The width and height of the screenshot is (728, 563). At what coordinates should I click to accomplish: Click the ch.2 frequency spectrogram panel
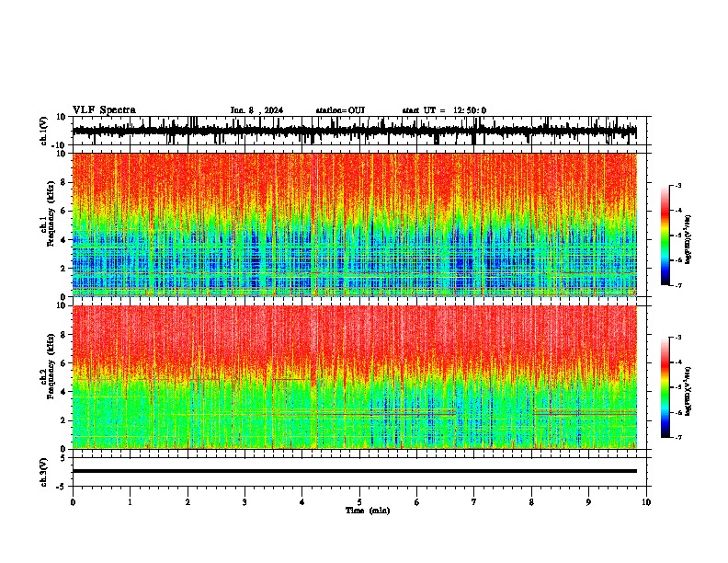coord(355,377)
